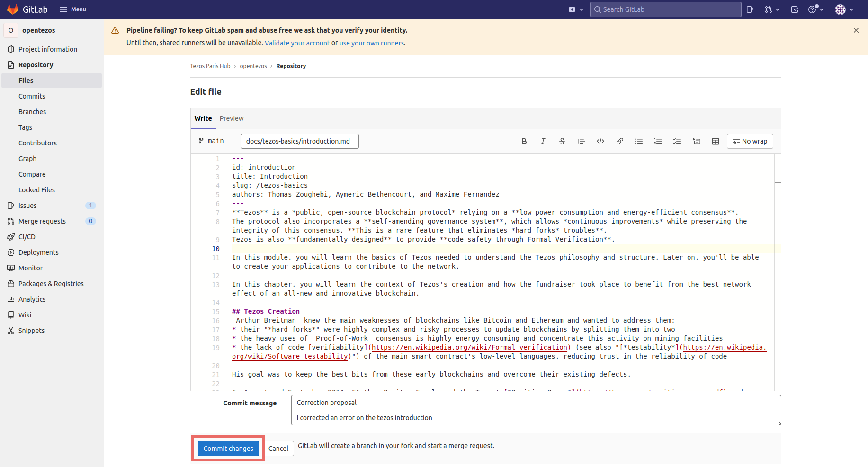Apply bold formatting in editor toolbar

coord(524,141)
